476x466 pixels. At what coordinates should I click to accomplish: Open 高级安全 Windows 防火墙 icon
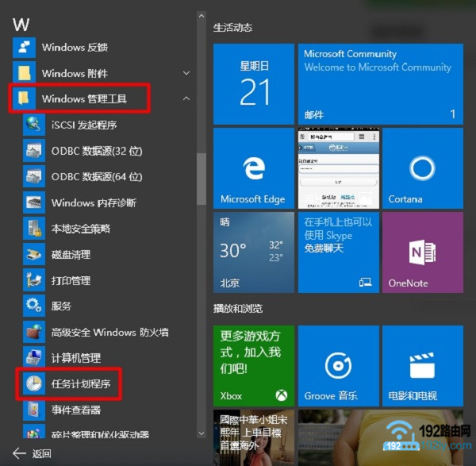[34, 332]
